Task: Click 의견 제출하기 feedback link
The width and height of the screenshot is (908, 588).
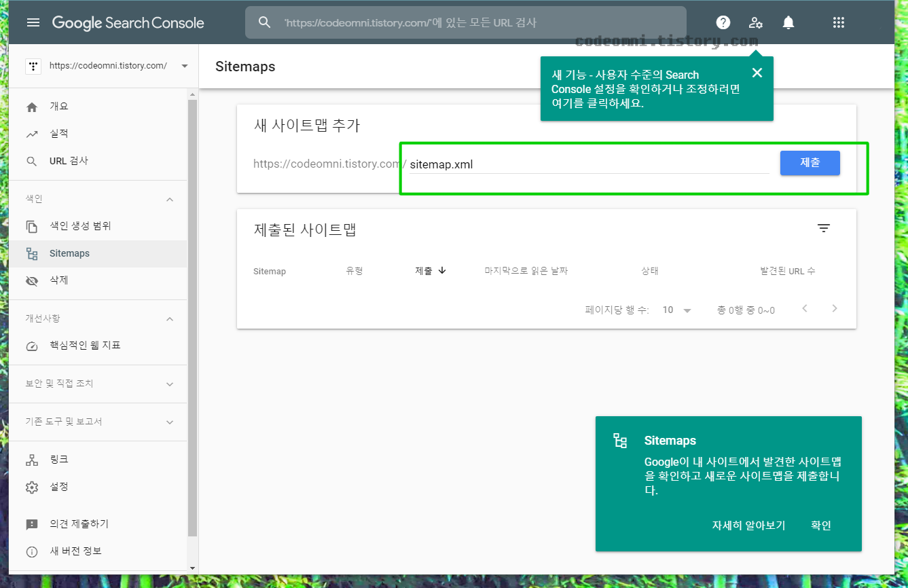Action: tap(98, 524)
